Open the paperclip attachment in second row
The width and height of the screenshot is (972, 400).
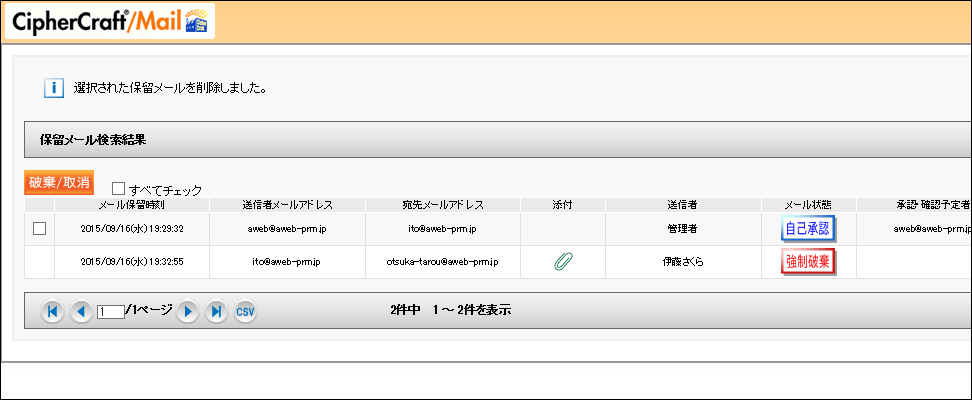[x=563, y=262]
